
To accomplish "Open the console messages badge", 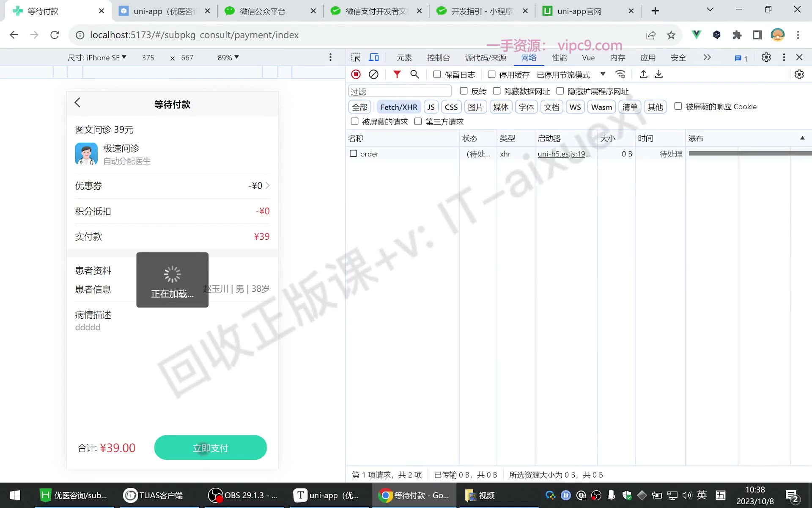I will 741,58.
